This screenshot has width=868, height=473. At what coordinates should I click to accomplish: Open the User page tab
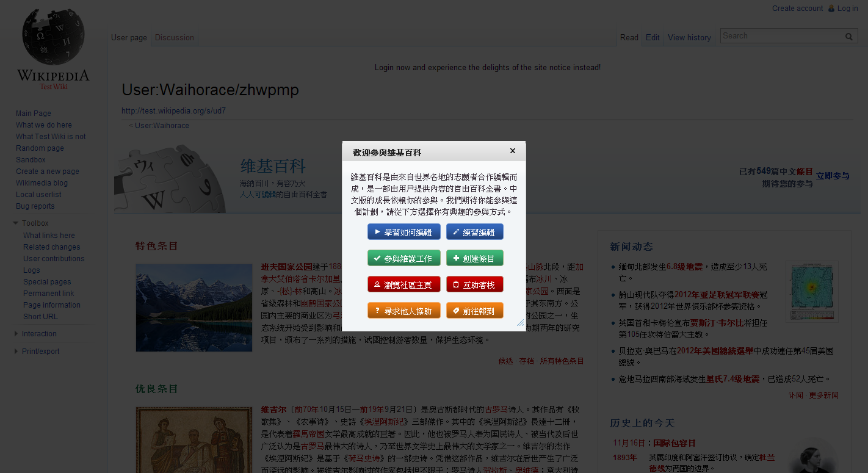coord(129,38)
